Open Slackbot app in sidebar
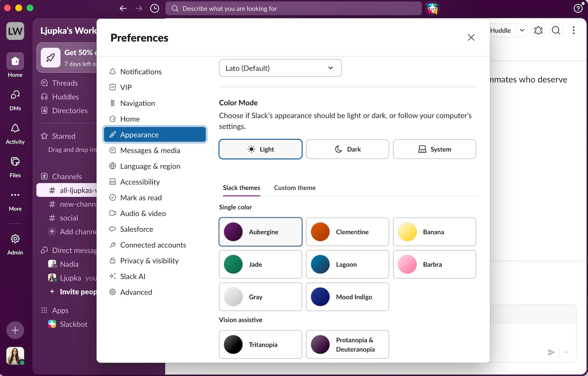This screenshot has height=376, width=588. (73, 324)
